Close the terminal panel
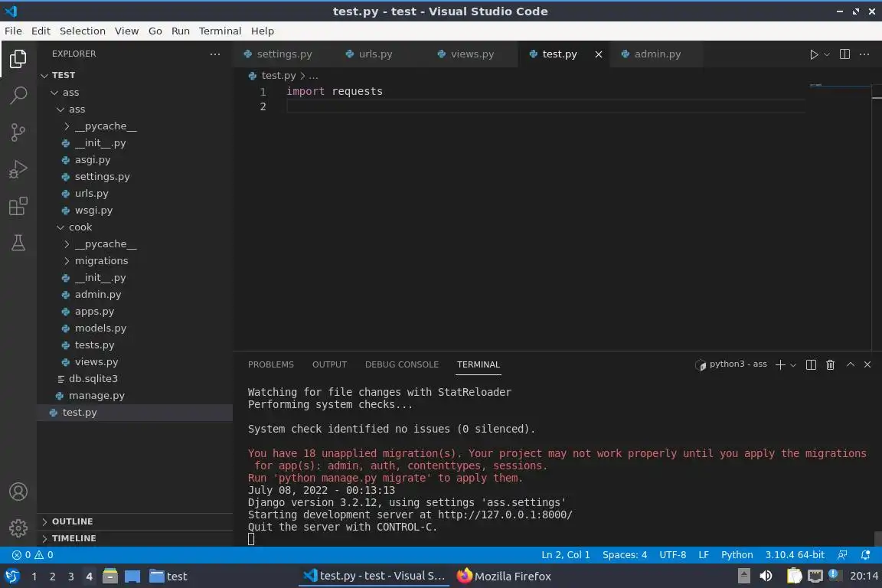 coord(867,364)
